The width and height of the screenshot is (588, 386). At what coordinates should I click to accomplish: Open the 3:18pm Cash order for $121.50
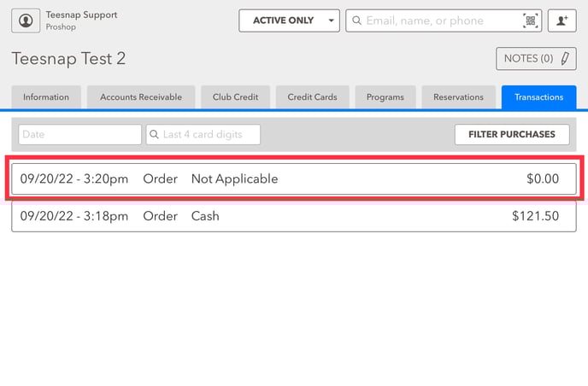[x=293, y=216]
